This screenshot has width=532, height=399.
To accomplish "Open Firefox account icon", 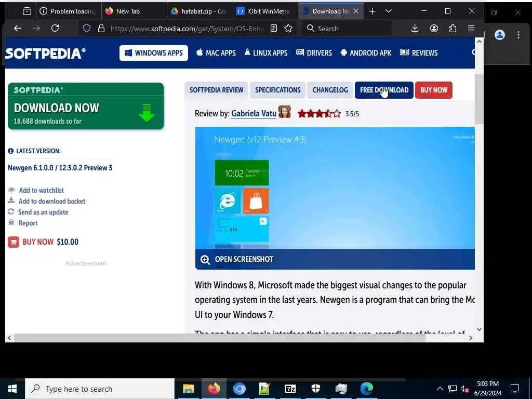I will point(434,29).
